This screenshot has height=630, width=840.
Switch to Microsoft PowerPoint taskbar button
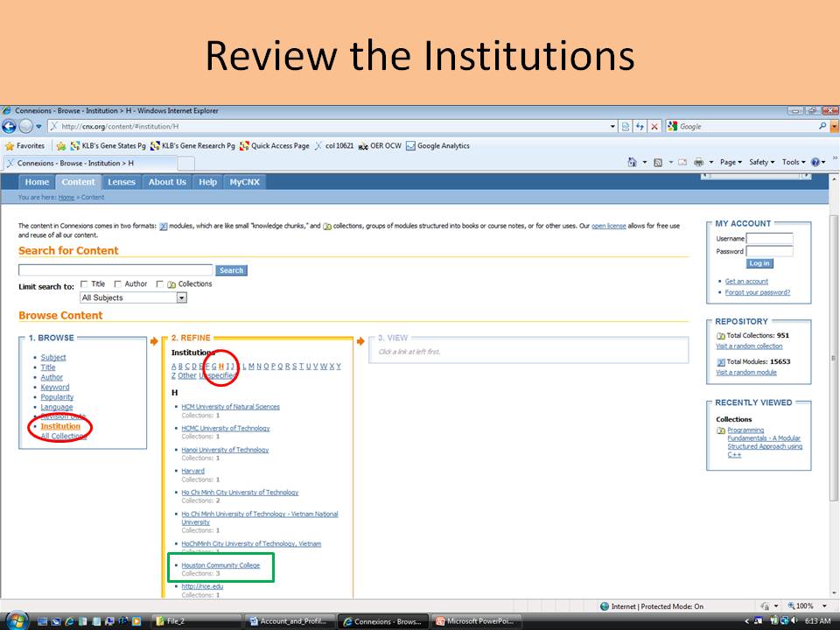[476, 621]
